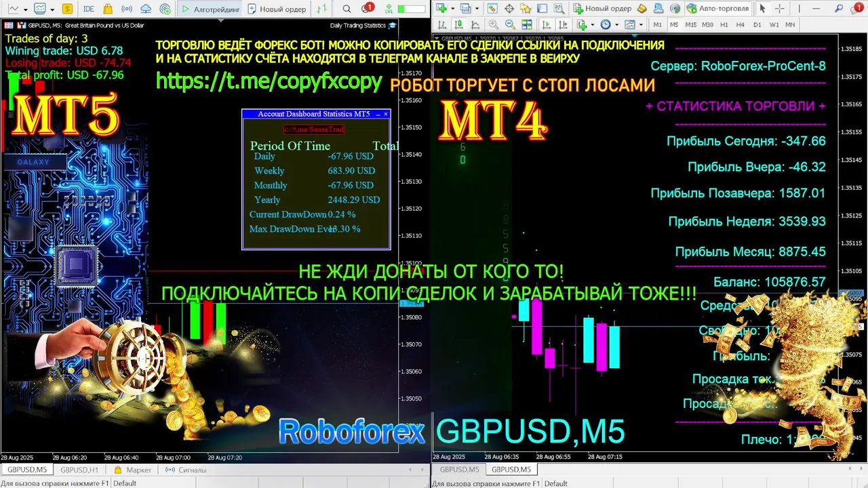Open the profiles icon in MT4 toolbar

tap(465, 9)
